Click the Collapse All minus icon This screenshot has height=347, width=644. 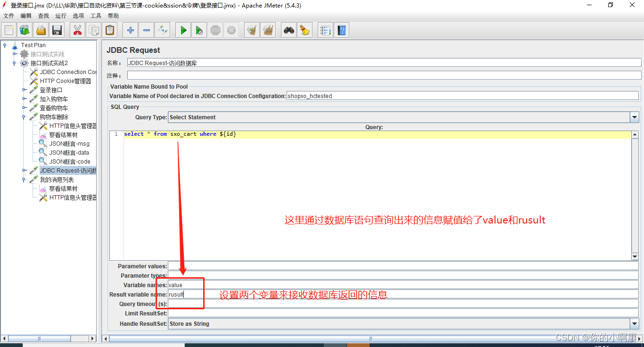[x=147, y=31]
